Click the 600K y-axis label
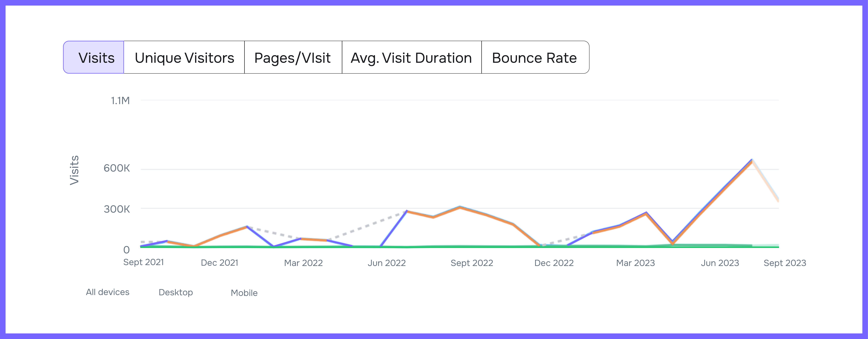 (117, 168)
